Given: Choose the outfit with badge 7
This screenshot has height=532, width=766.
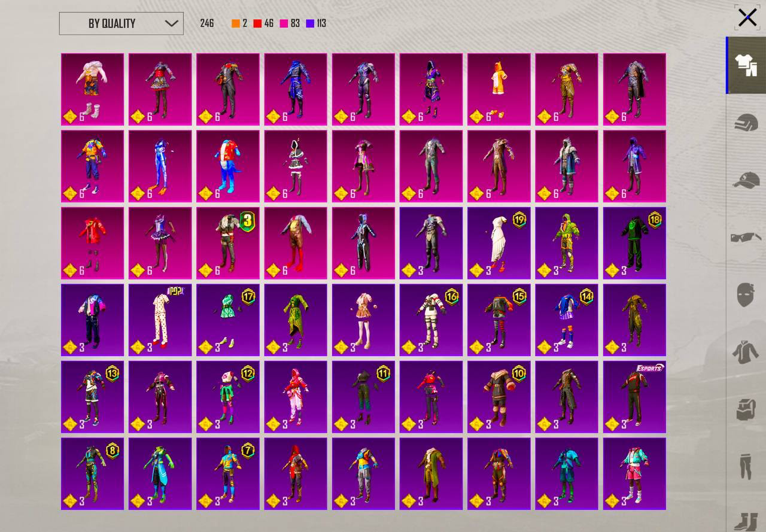Looking at the screenshot, I should click(228, 474).
